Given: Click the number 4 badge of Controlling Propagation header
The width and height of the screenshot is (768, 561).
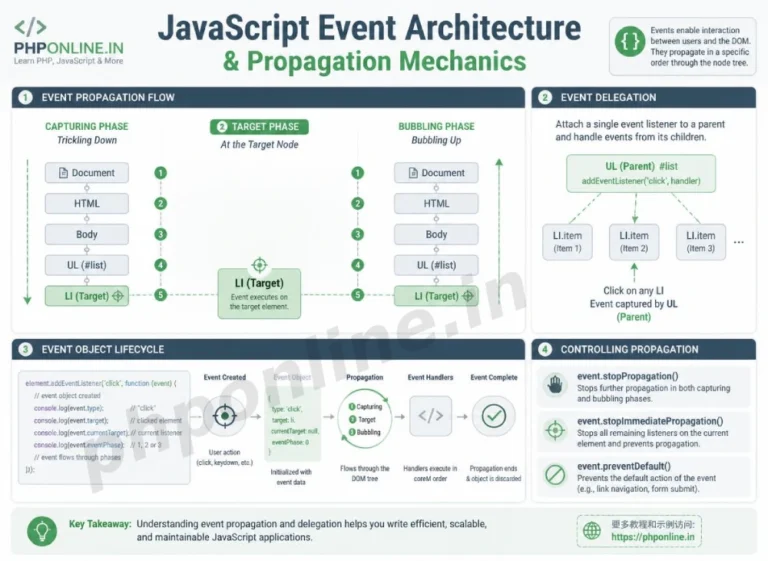Looking at the screenshot, I should coord(545,349).
